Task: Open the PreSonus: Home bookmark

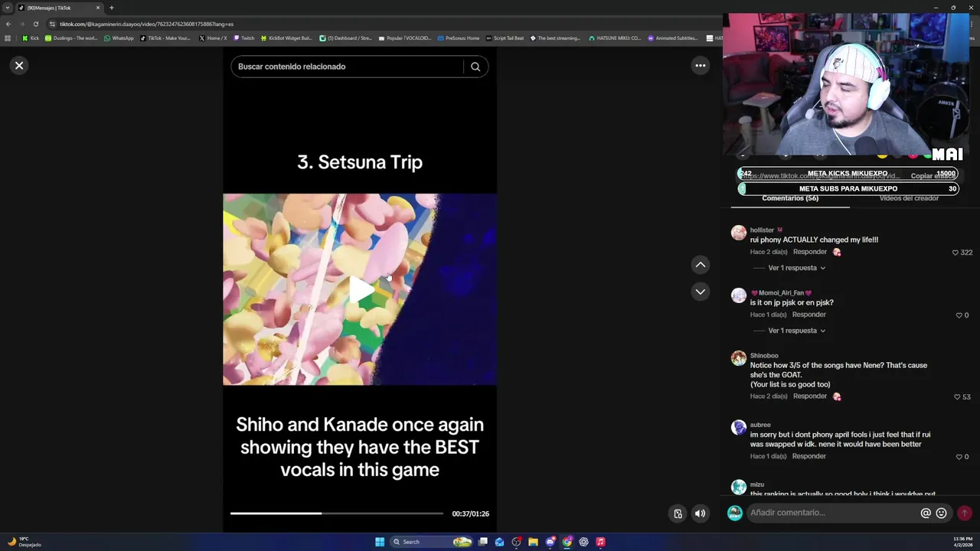Action: click(x=459, y=37)
